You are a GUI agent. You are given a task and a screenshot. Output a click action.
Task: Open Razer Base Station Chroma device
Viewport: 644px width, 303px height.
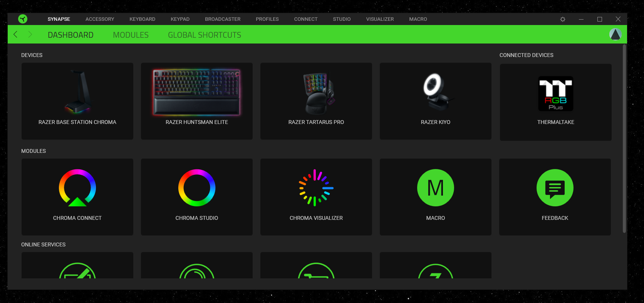pos(77,101)
